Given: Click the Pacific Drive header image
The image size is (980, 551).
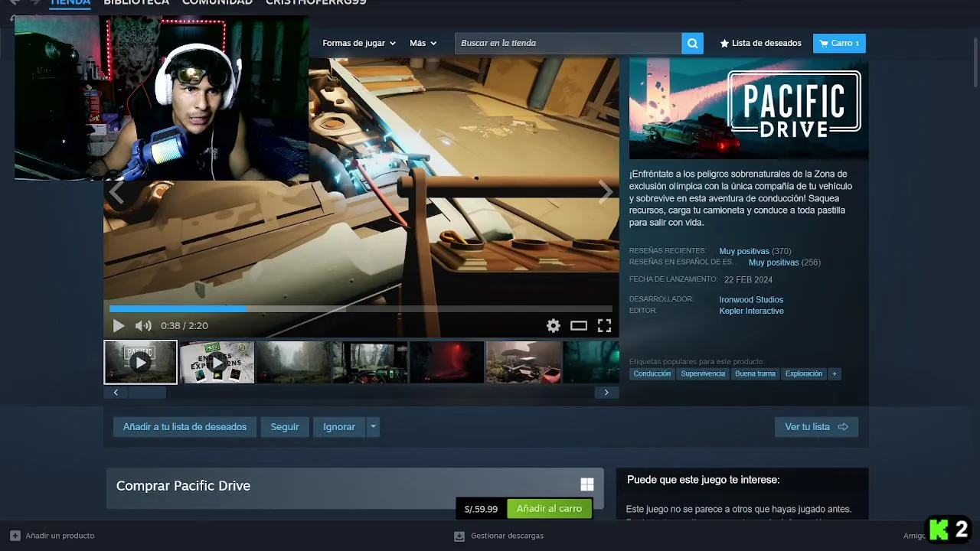Looking at the screenshot, I should (x=749, y=109).
